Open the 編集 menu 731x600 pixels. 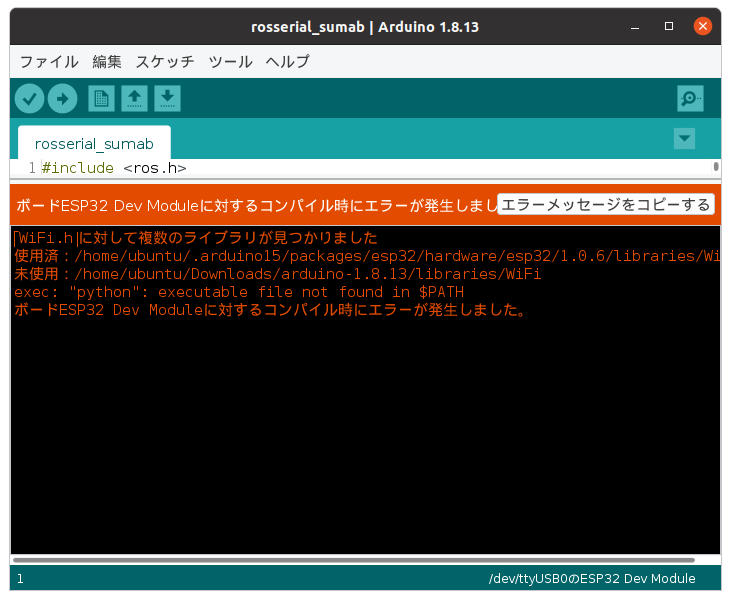pyautogui.click(x=107, y=62)
